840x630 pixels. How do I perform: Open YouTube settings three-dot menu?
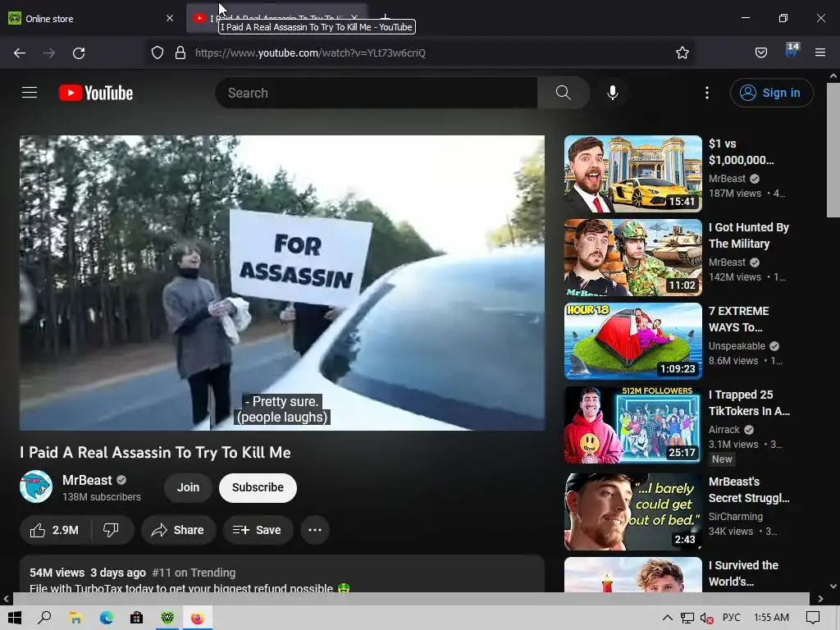point(707,93)
